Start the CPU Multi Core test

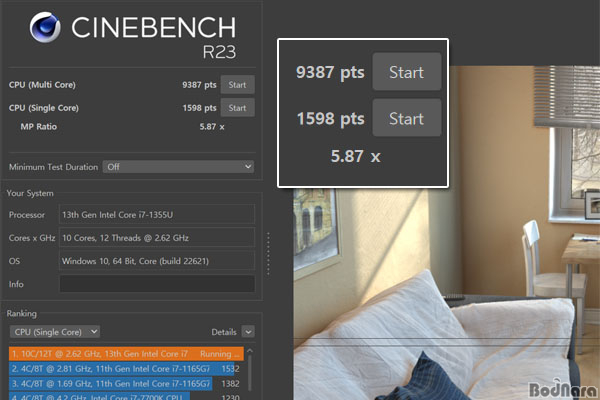[x=237, y=85]
